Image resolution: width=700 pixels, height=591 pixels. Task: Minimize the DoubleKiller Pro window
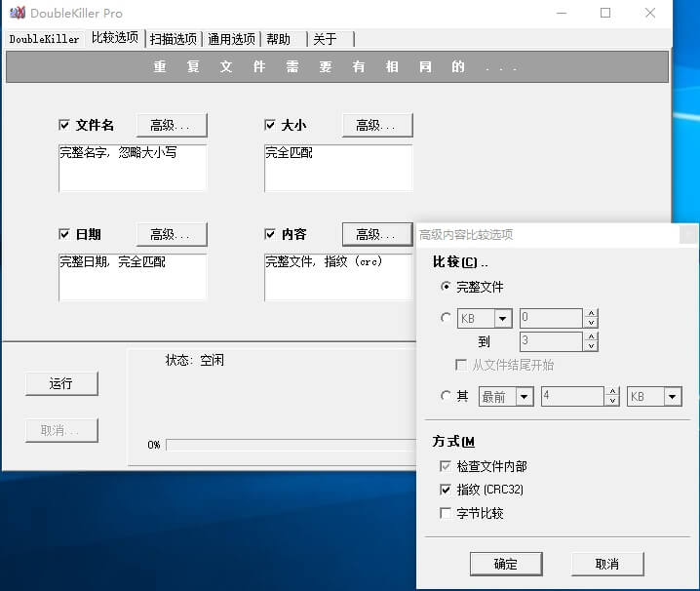coord(562,13)
